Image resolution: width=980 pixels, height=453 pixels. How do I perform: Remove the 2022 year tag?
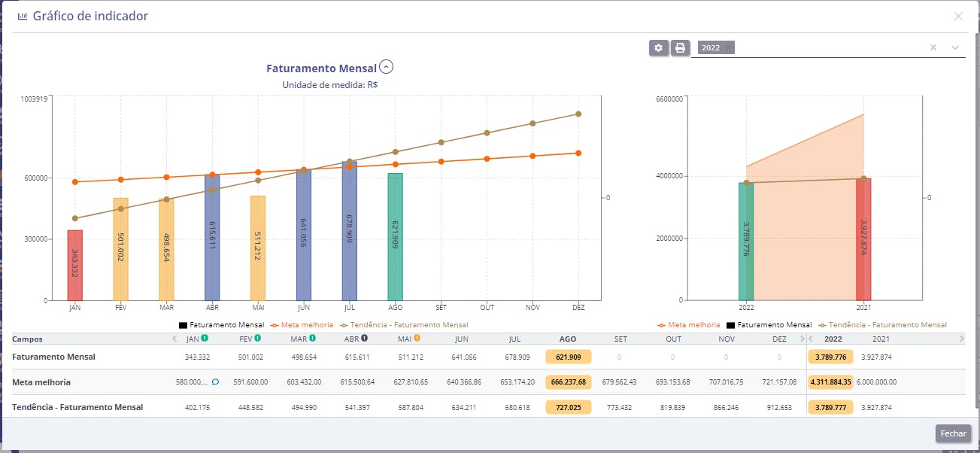click(x=728, y=48)
